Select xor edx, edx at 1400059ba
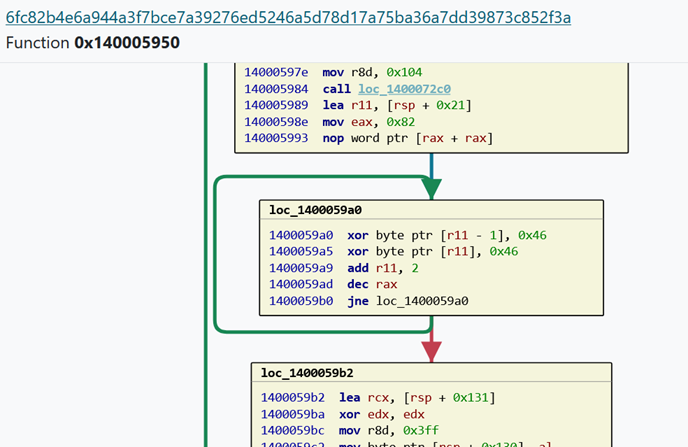This screenshot has height=447, width=688. coord(343,415)
